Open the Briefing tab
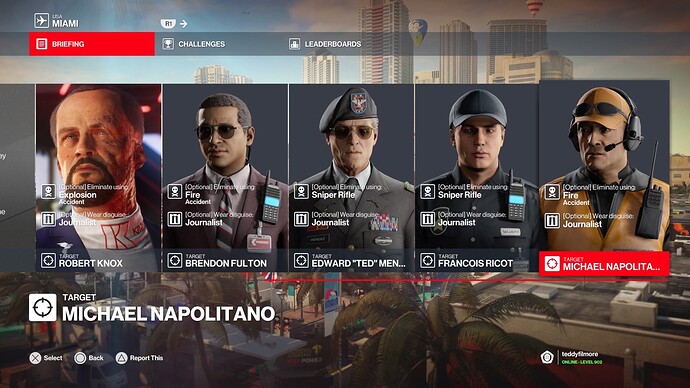 click(x=92, y=44)
